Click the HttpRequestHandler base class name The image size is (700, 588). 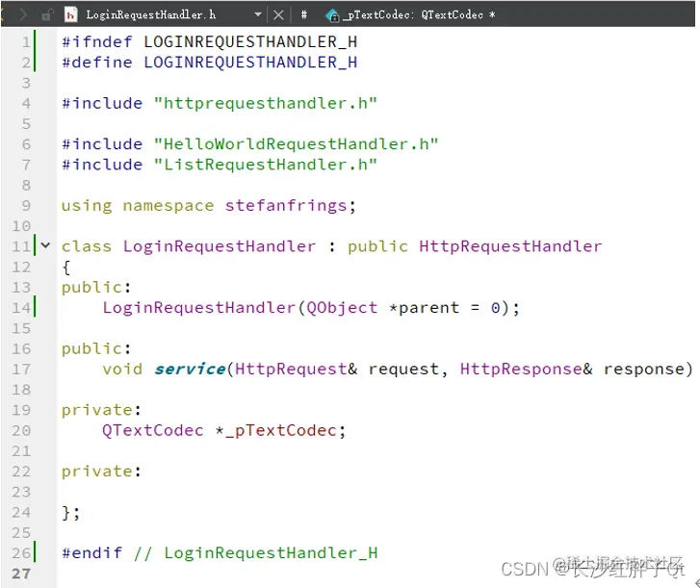(x=510, y=246)
